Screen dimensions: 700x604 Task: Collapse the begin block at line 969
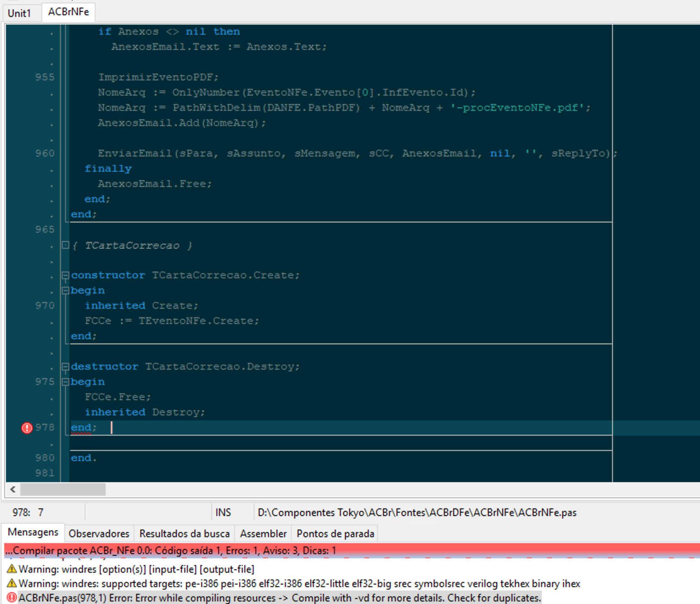coord(65,291)
